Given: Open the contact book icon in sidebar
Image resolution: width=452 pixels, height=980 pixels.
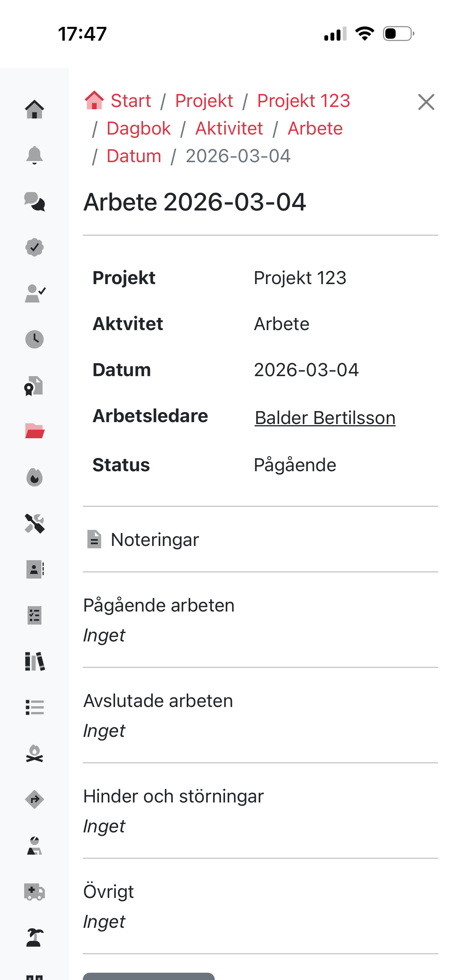Looking at the screenshot, I should tap(35, 569).
